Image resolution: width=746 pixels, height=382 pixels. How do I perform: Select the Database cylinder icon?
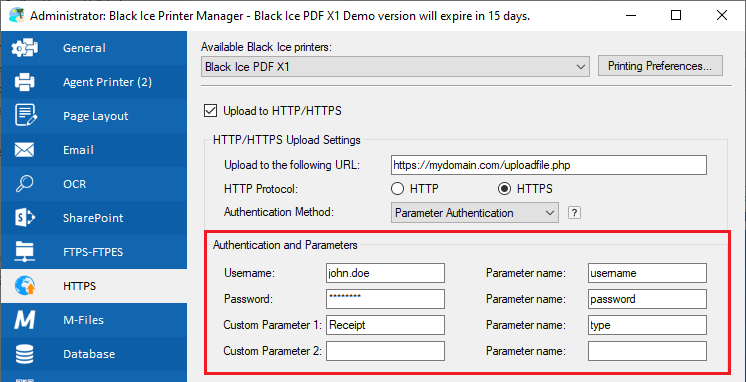(24, 354)
